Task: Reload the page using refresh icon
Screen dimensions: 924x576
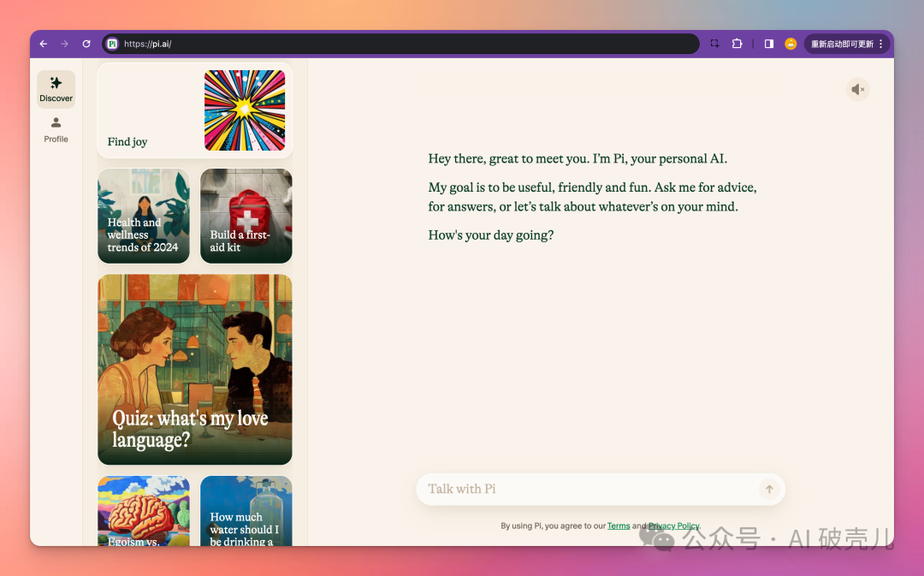Action: 86,44
